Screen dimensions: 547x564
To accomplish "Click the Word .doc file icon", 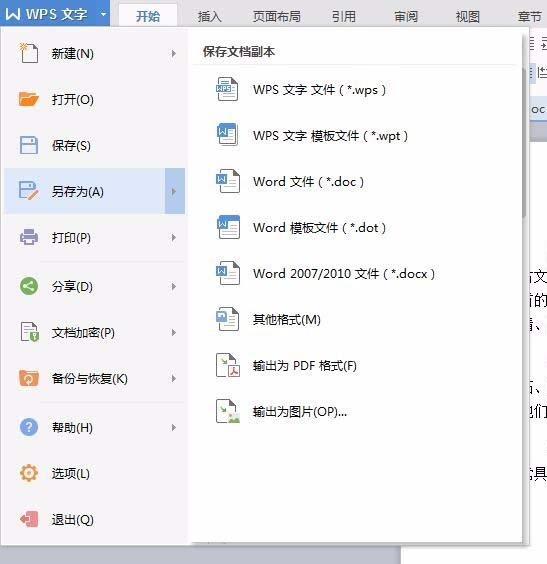I will [227, 181].
